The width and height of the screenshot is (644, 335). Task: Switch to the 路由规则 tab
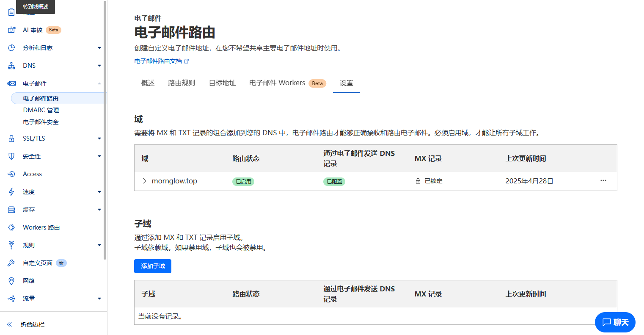tap(182, 83)
